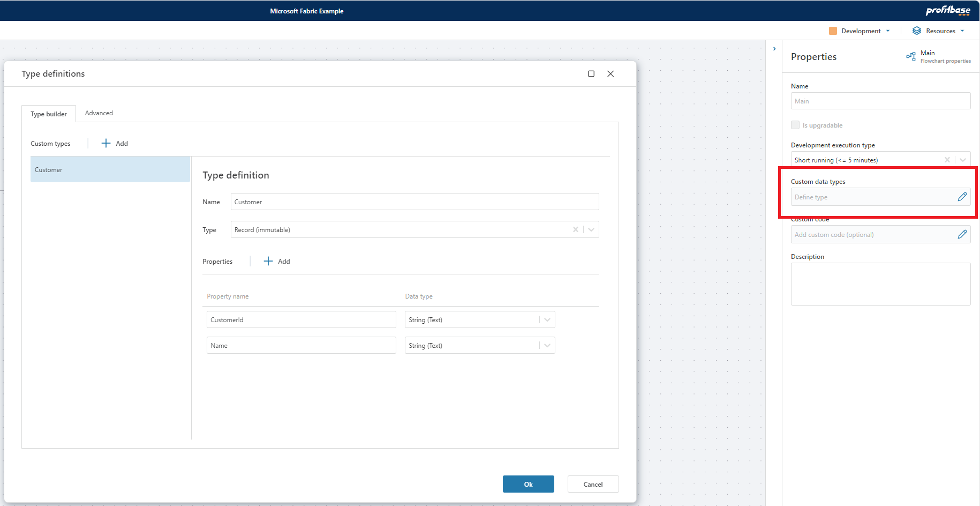
Task: Switch to the Advanced tab
Action: (x=99, y=113)
